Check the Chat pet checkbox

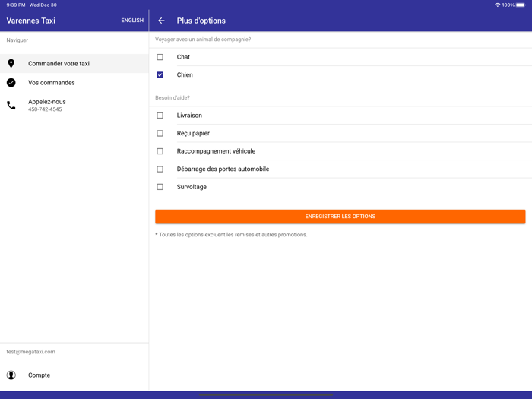160,57
